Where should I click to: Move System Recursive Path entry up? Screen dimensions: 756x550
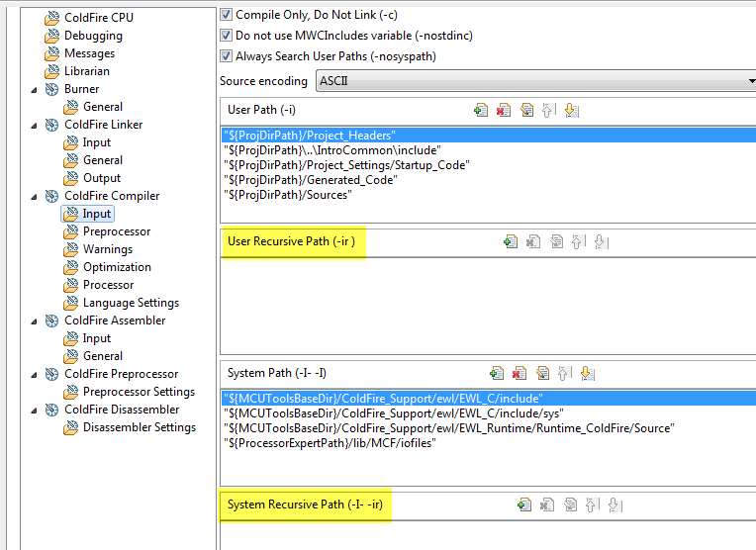[592, 504]
